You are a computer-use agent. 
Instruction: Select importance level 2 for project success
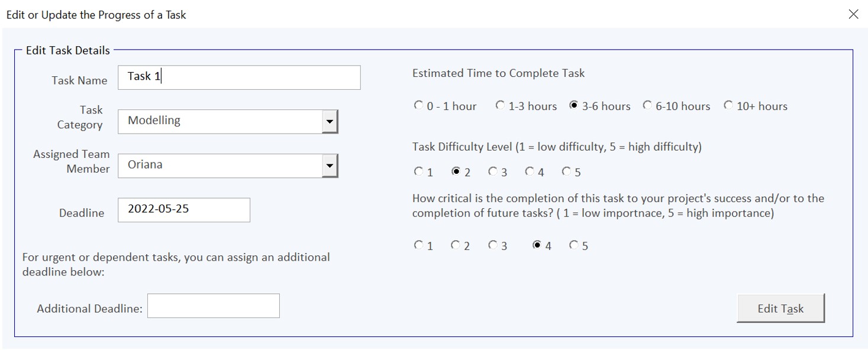(x=454, y=245)
